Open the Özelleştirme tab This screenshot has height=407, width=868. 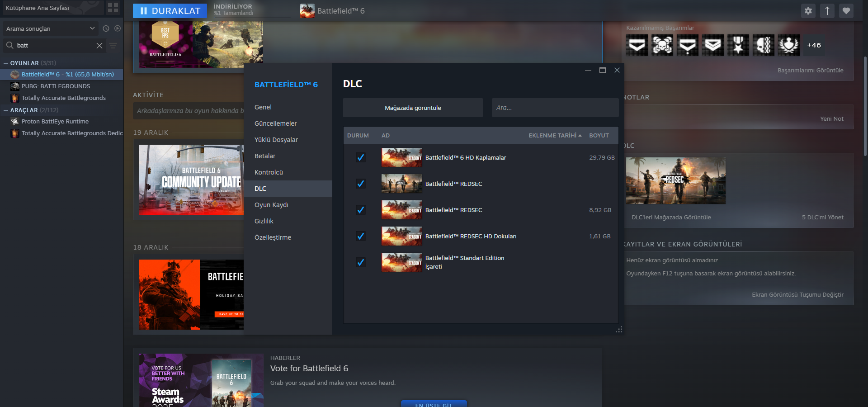[x=288, y=237]
